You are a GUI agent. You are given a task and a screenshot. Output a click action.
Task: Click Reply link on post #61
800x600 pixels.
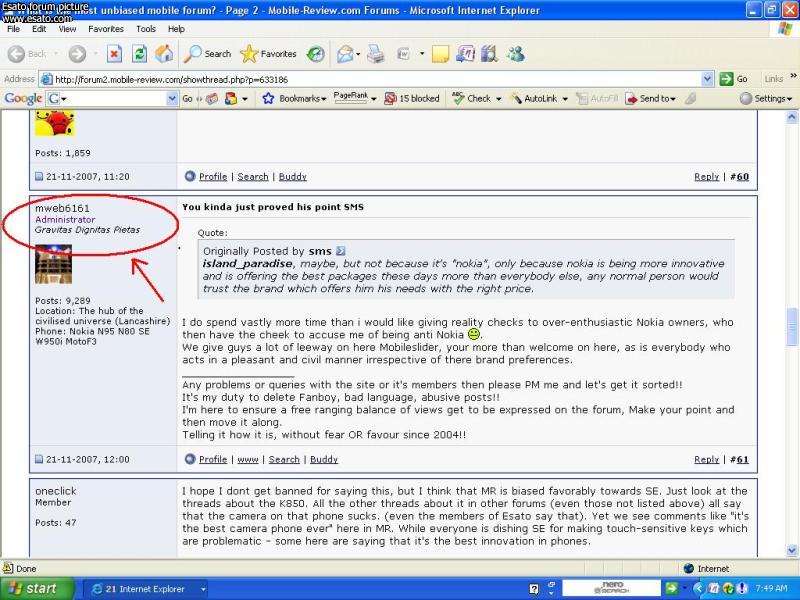[x=707, y=459]
